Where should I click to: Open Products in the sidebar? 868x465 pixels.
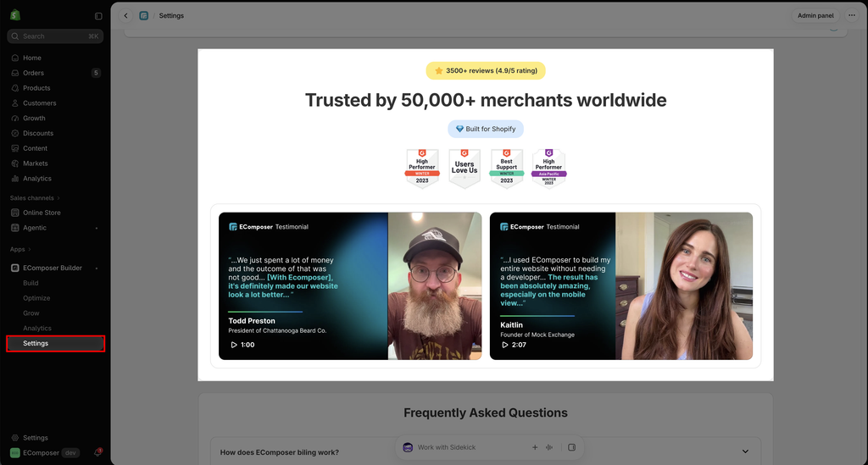tap(36, 88)
